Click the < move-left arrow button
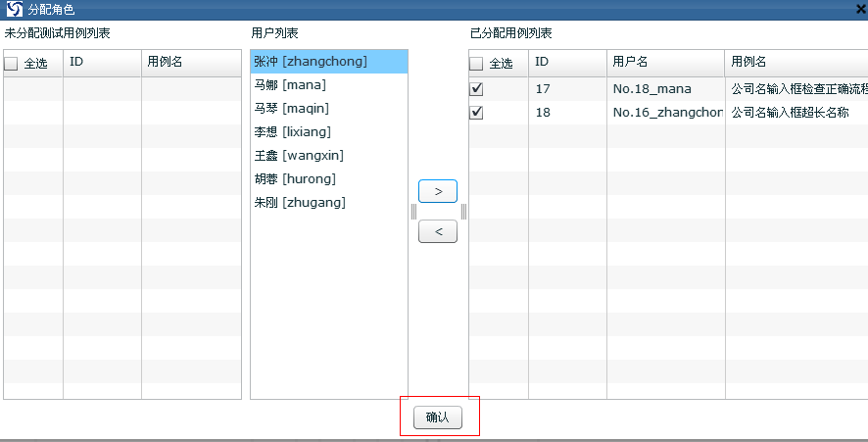Image resolution: width=868 pixels, height=442 pixels. tap(437, 231)
